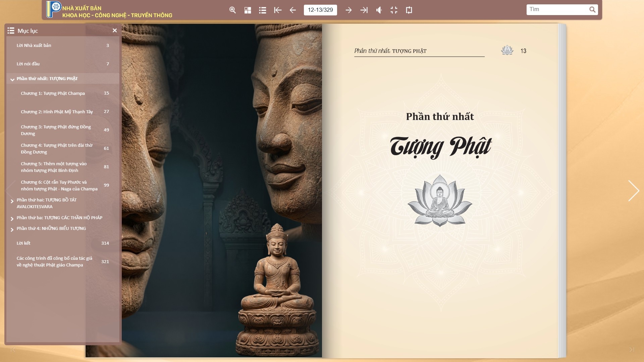
Task: Collapse the section Phần thứ nhất: TƯỢNG PHẬT
Action: [12, 79]
